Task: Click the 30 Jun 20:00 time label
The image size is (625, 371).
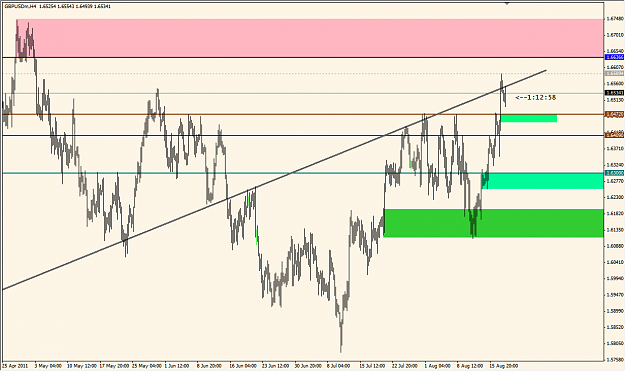Action: [x=308, y=365]
